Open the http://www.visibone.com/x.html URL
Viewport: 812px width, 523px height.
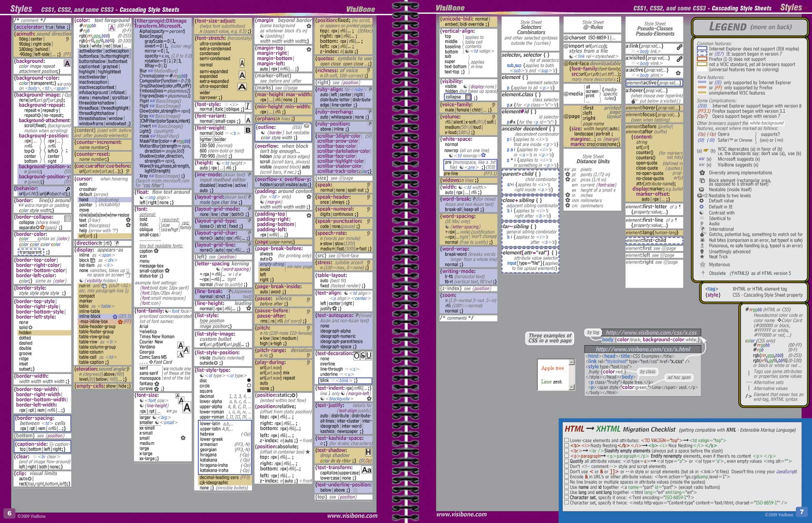pos(643,349)
